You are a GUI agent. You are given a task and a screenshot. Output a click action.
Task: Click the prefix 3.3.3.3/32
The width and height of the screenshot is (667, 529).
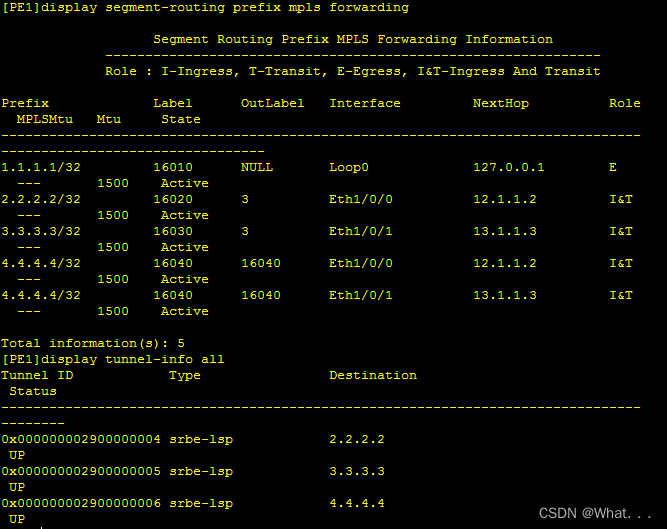click(41, 231)
